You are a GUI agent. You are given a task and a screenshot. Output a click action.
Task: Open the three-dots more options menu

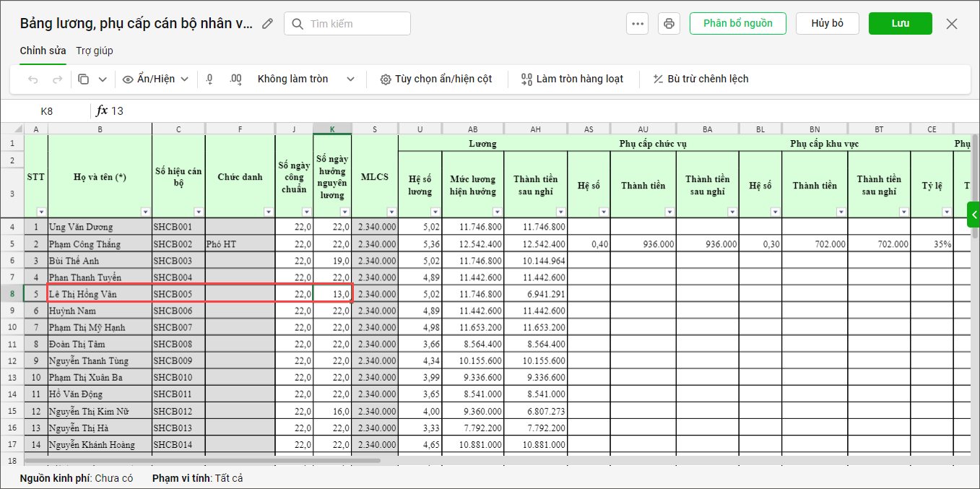638,24
